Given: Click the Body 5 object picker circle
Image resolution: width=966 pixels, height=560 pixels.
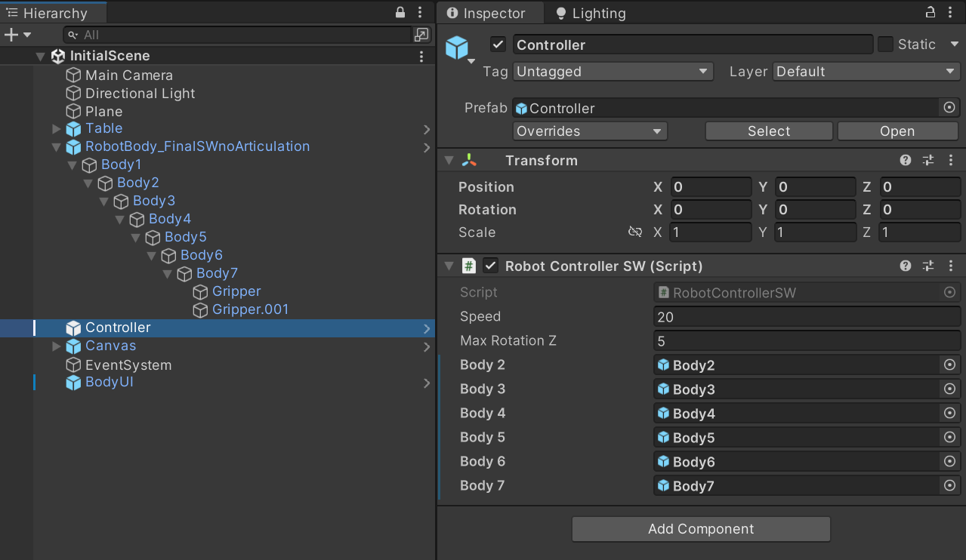Looking at the screenshot, I should [x=950, y=438].
